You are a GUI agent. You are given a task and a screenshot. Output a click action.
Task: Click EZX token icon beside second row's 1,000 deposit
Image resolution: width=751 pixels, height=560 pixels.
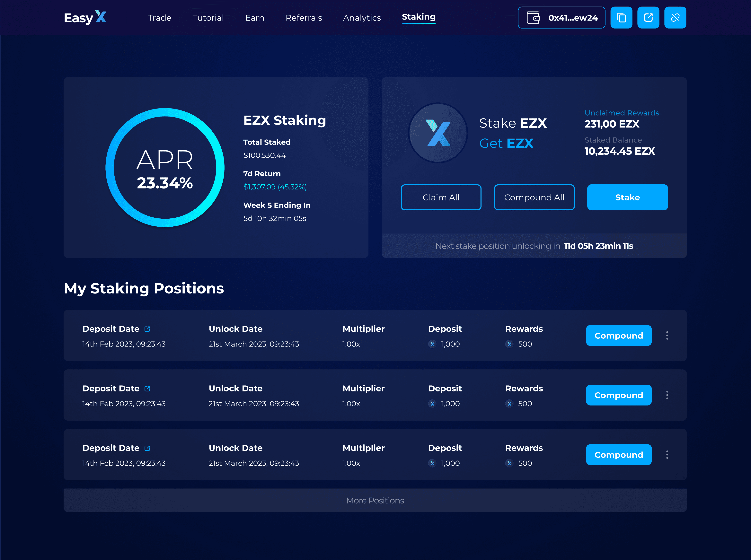coord(432,404)
